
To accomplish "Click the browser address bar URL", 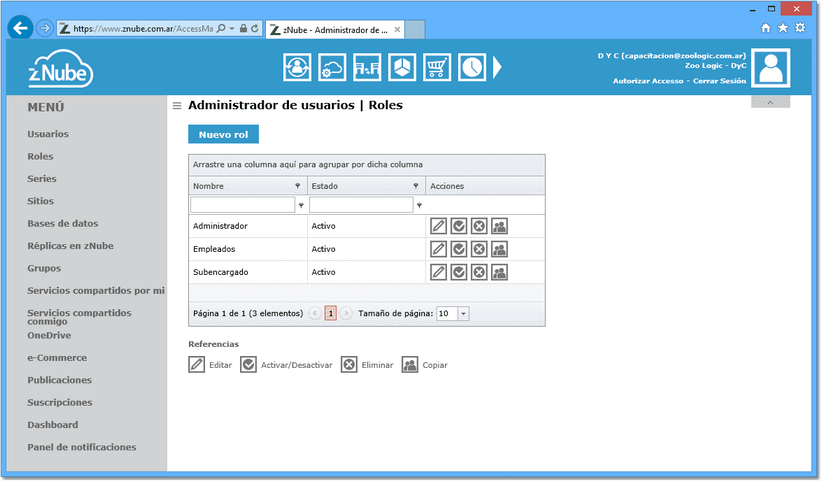I will (143, 29).
